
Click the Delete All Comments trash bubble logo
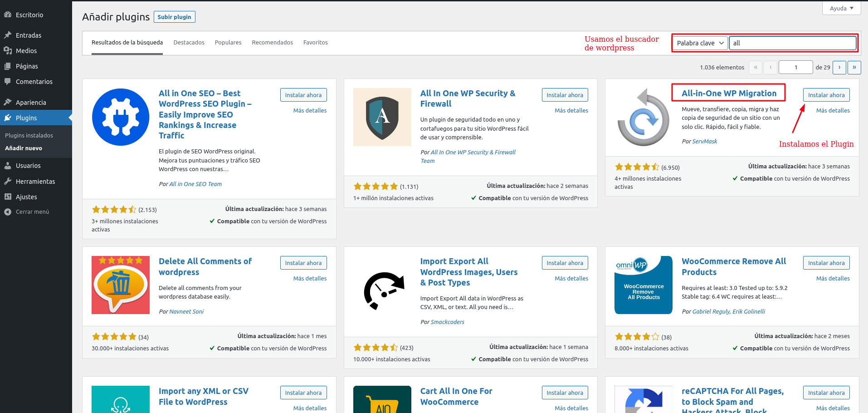(x=121, y=285)
